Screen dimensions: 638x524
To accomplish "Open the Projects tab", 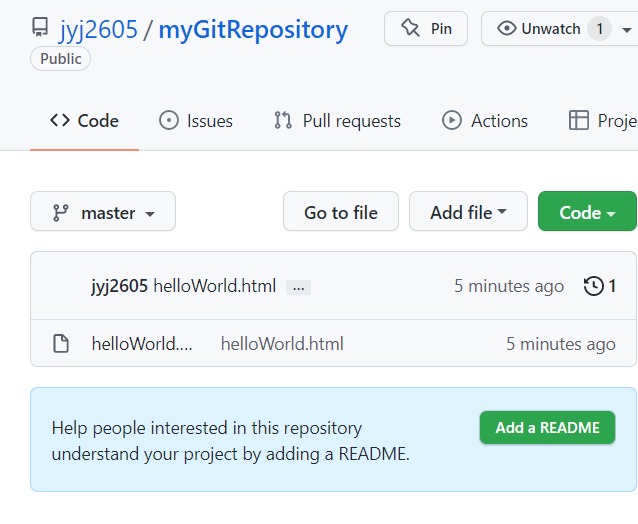I will [603, 121].
